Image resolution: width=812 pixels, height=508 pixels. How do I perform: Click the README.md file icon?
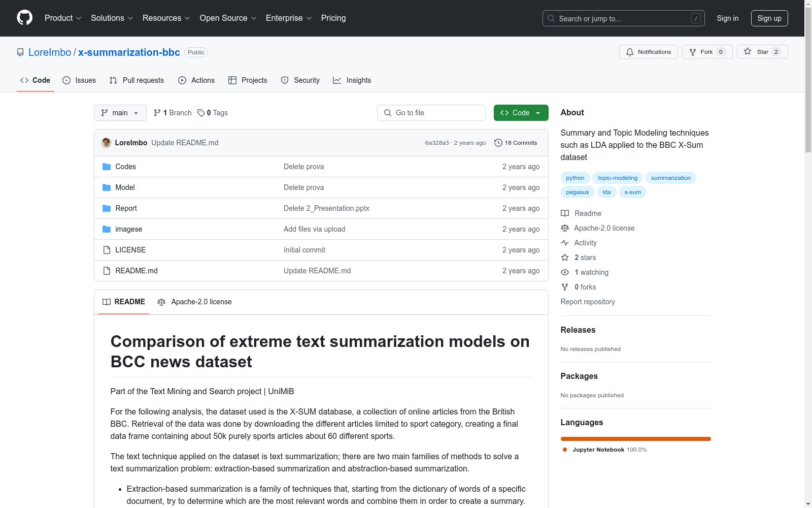pyautogui.click(x=107, y=271)
